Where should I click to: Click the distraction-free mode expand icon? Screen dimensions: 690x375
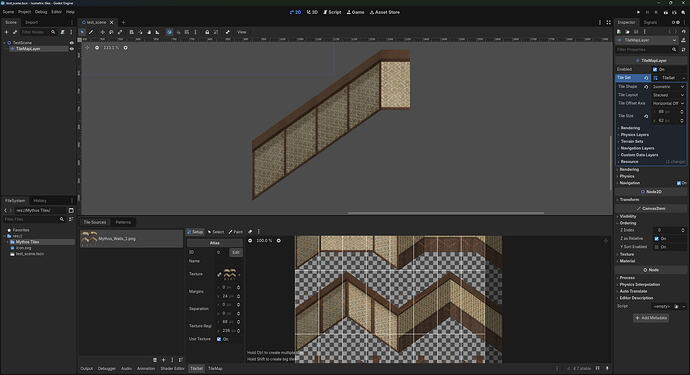click(x=609, y=22)
